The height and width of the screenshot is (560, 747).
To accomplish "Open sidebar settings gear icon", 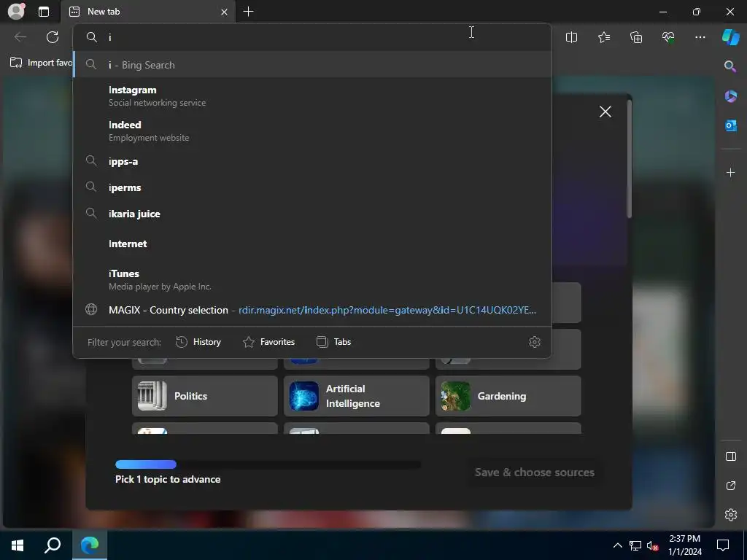I will pyautogui.click(x=730, y=515).
